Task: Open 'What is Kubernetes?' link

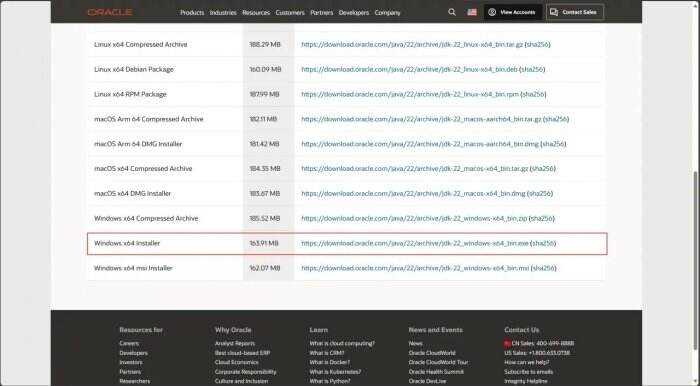Action: (335, 372)
